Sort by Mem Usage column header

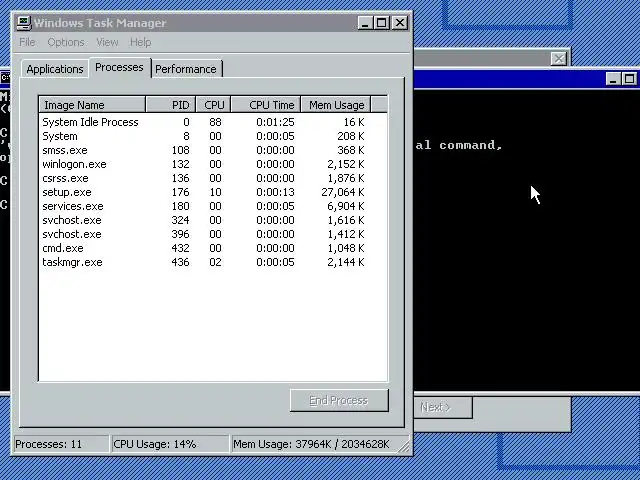pos(336,105)
